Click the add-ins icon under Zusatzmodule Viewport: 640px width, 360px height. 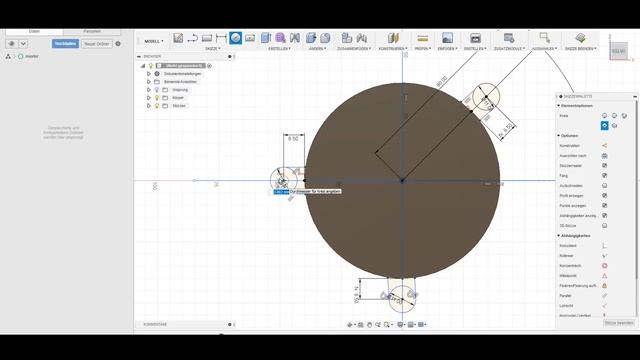pos(509,38)
